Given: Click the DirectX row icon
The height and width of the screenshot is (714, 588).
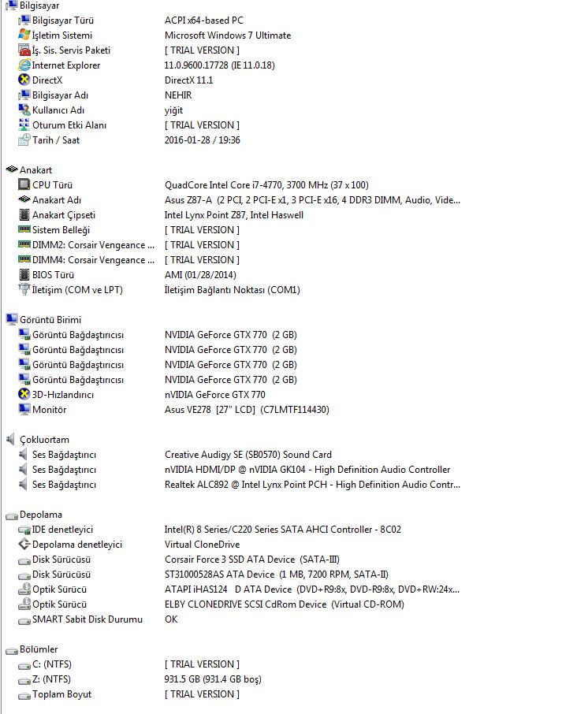Looking at the screenshot, I should click(x=24, y=80).
